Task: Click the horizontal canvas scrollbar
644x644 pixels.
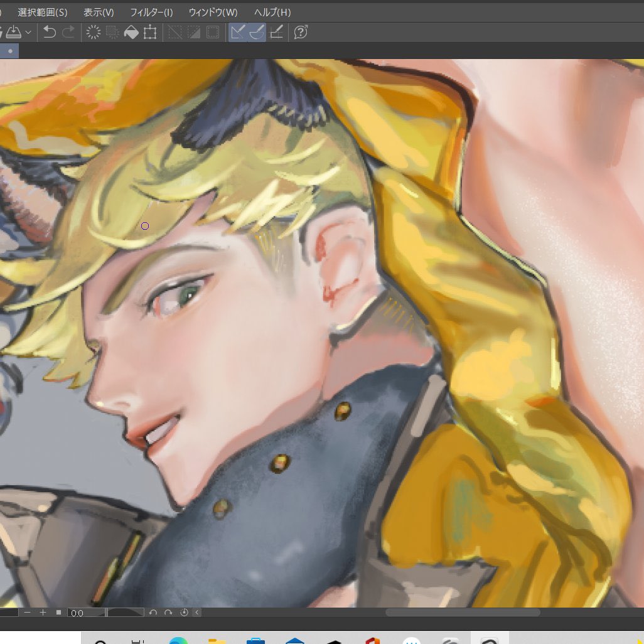Action: click(x=463, y=613)
